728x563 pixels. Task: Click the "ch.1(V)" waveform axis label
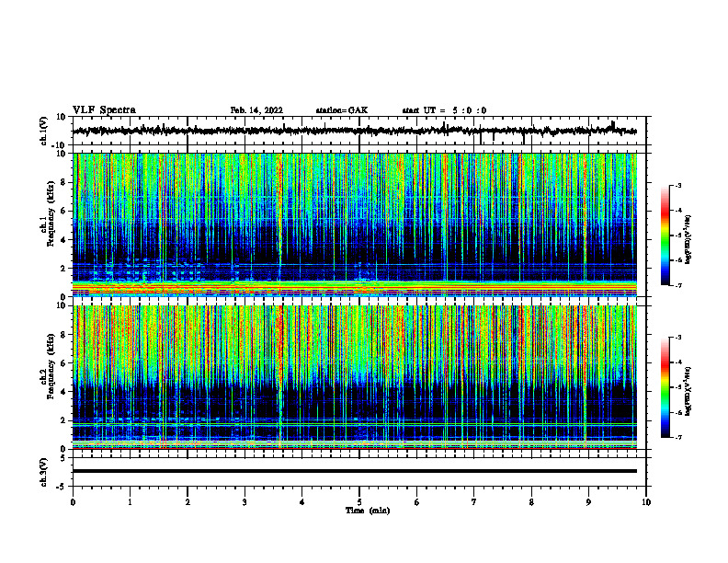[x=43, y=131]
